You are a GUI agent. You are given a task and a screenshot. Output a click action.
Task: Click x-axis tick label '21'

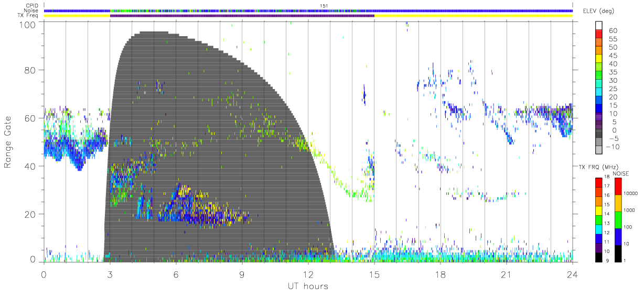[506, 274]
